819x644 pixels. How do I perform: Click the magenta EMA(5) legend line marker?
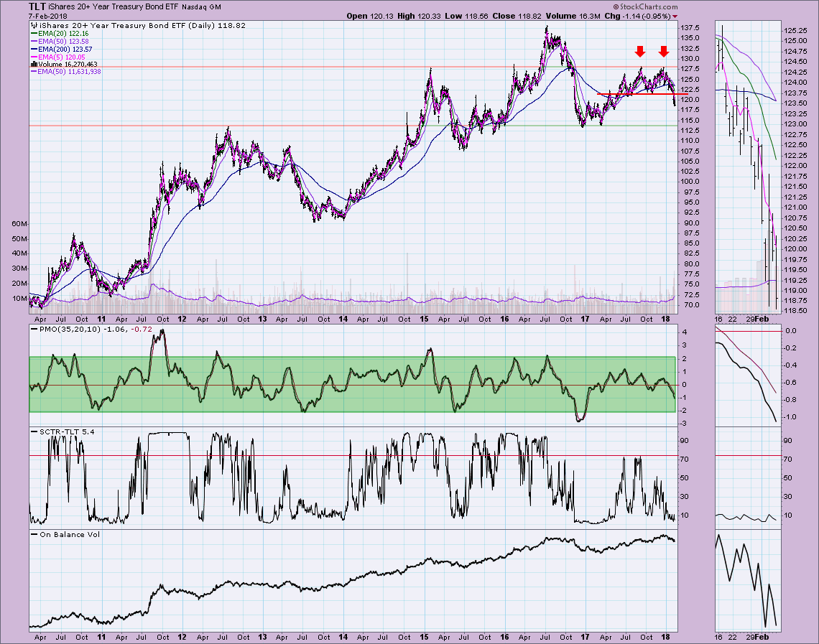33,56
